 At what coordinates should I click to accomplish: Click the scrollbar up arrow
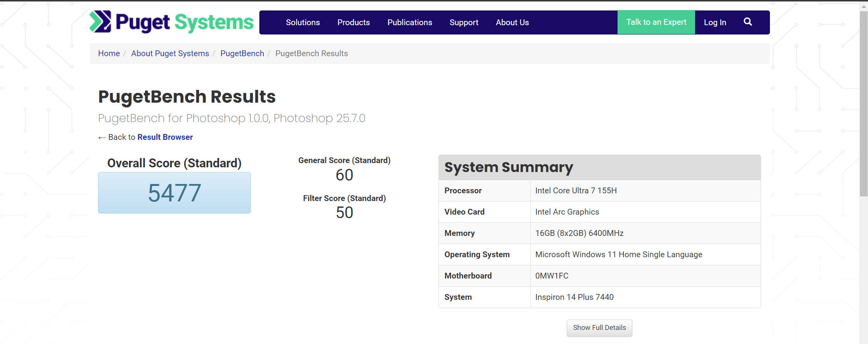point(863,7)
